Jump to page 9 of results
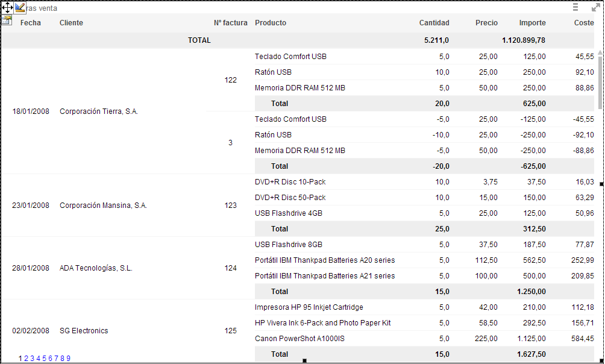 point(68,359)
